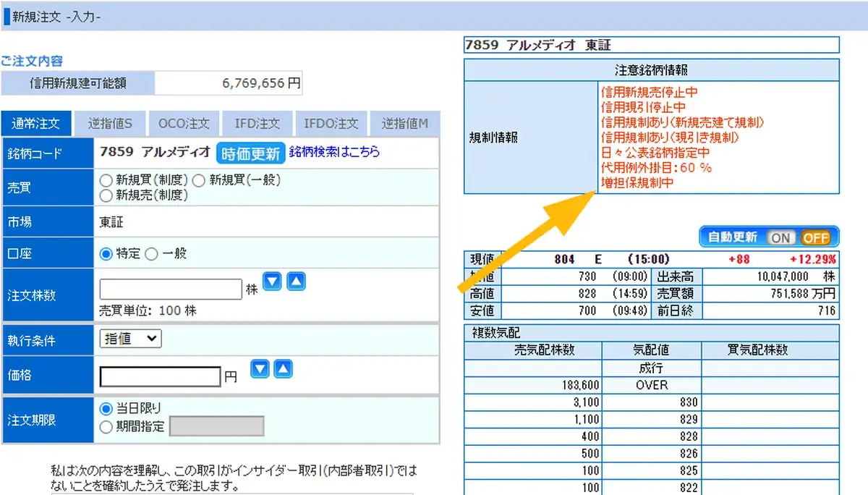Open 執行条件 指値 dropdown
The height and width of the screenshot is (495, 868).
point(131,339)
